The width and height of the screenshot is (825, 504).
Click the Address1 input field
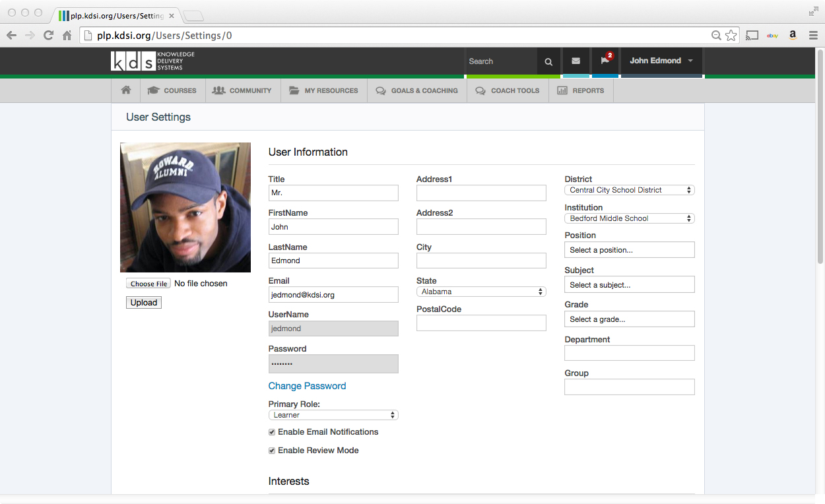481,193
